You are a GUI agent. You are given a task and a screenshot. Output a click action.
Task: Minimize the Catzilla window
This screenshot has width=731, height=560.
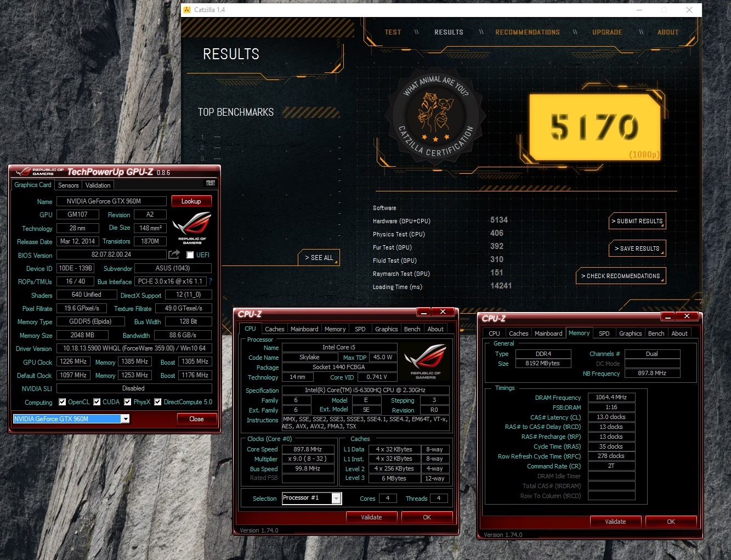tap(639, 10)
